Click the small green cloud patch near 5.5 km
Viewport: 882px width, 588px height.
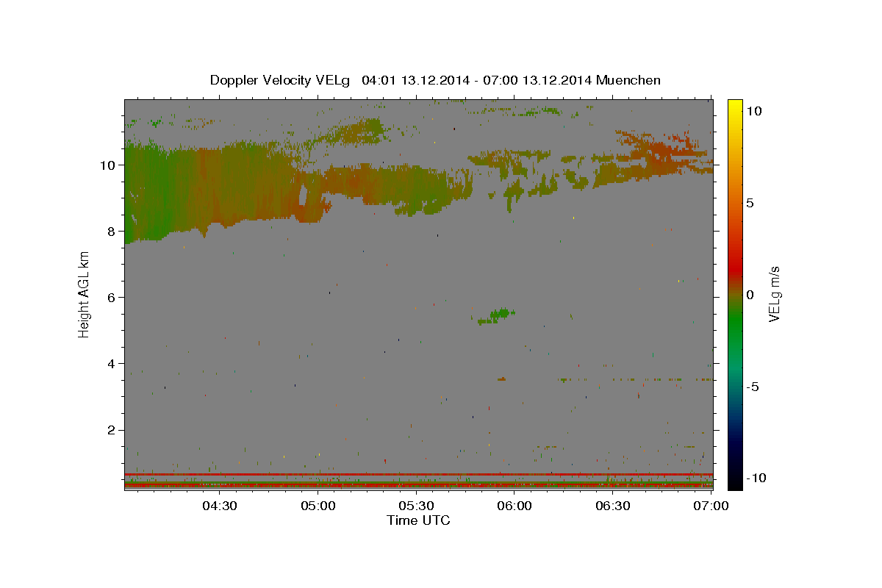[498, 315]
